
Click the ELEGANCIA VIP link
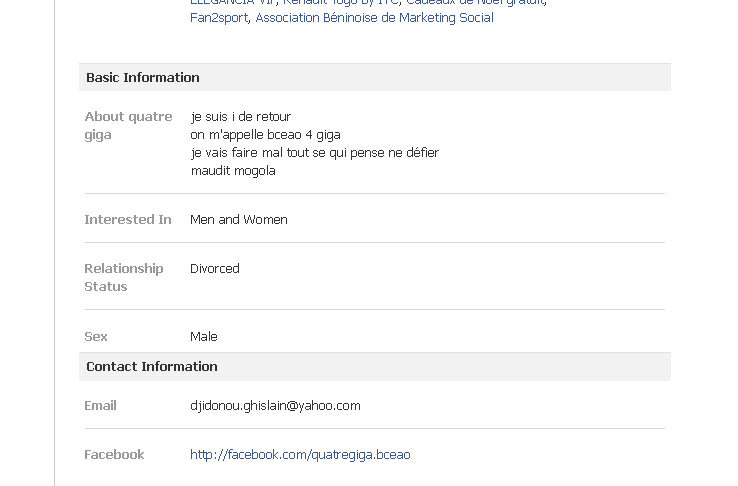232,2
